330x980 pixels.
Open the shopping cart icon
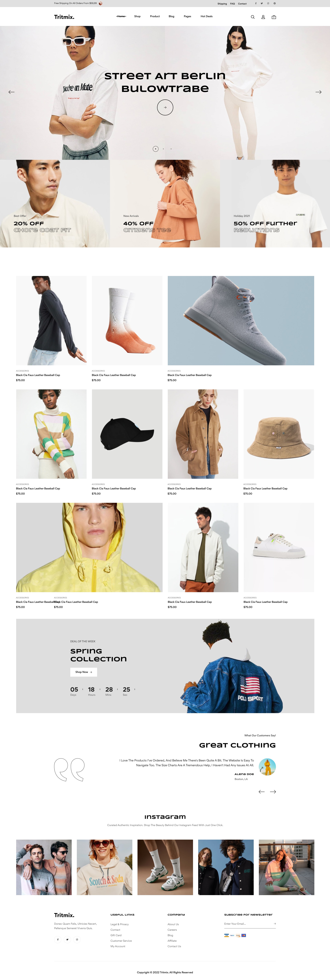point(274,17)
